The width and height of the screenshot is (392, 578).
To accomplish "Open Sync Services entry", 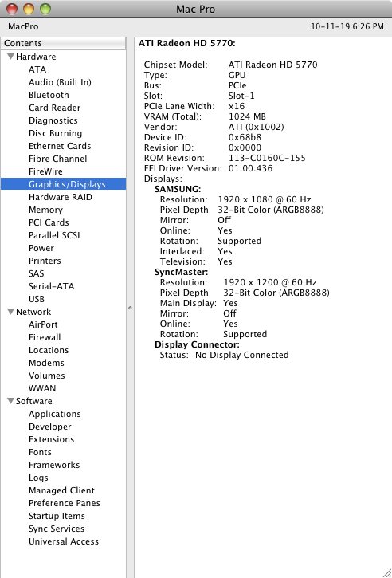I will click(57, 529).
